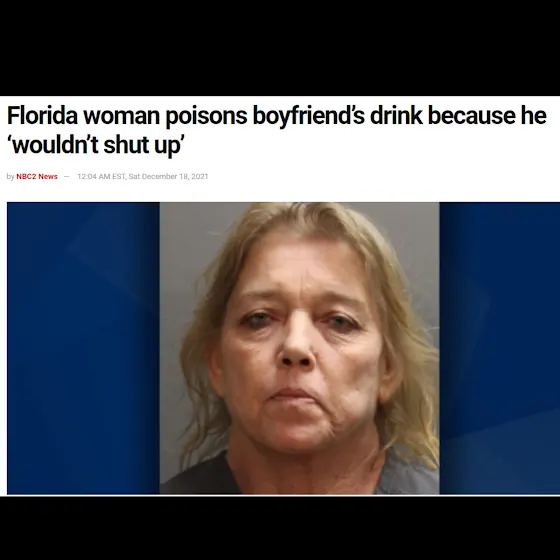
Task: Open the mugshot photo in the article
Action: pyautogui.click(x=299, y=348)
